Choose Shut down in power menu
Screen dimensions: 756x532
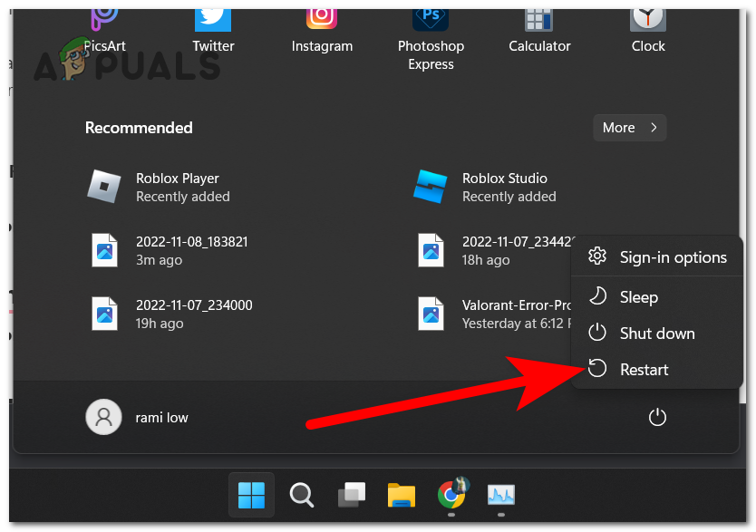(x=656, y=334)
